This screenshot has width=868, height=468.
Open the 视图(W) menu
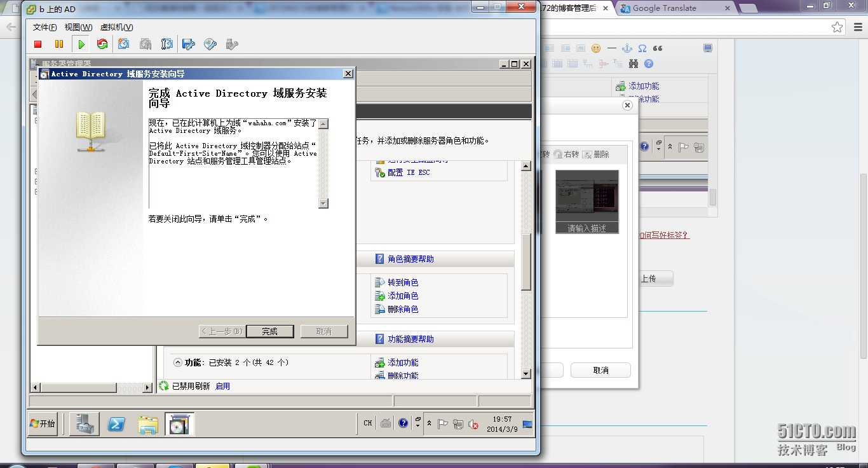(x=78, y=27)
